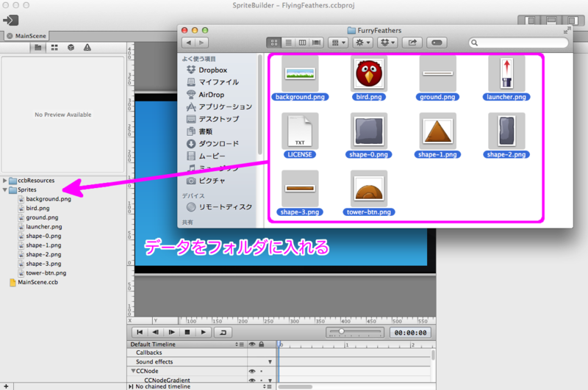Open the Finder action gear dropdown
This screenshot has width=588, height=390.
(362, 43)
